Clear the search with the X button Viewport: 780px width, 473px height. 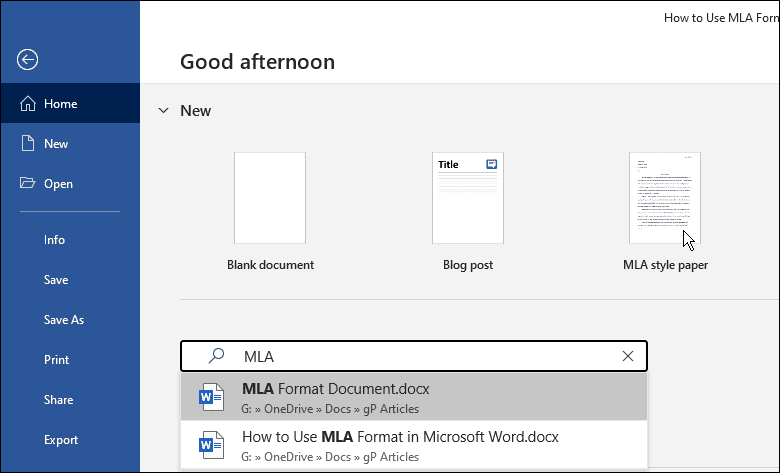coord(628,356)
